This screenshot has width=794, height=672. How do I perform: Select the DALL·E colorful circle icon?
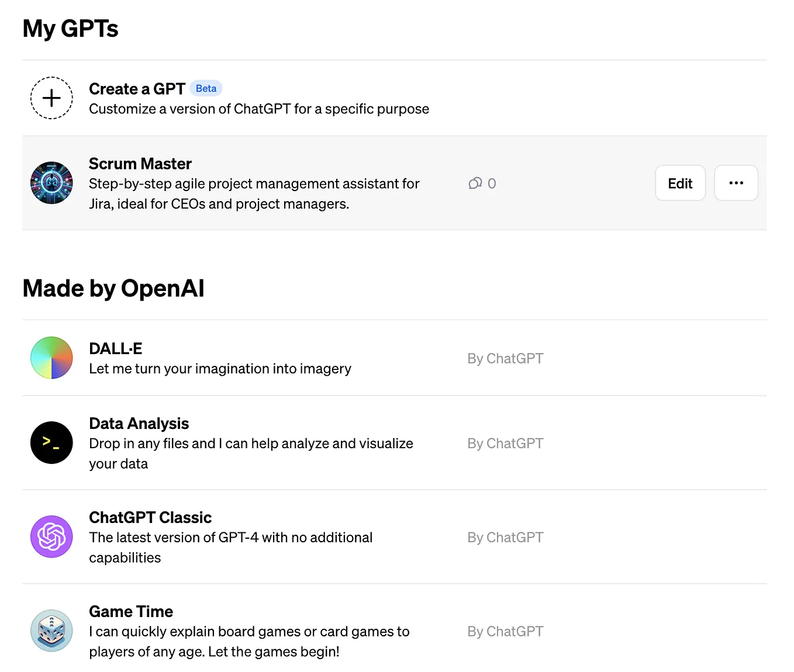click(51, 358)
